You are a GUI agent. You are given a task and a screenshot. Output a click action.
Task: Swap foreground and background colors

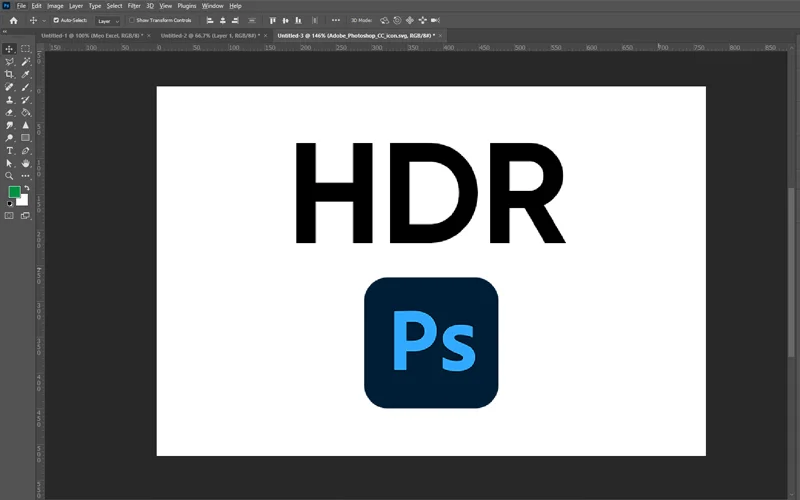tap(27, 188)
